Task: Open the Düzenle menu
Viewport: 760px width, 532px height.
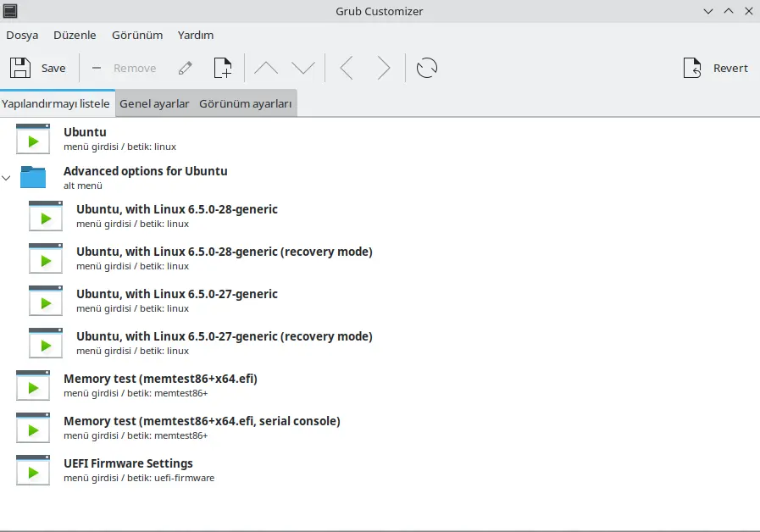Action: (75, 35)
